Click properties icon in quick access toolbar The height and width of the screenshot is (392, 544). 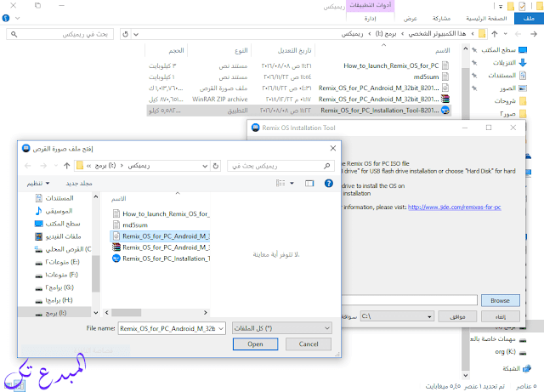521,6
